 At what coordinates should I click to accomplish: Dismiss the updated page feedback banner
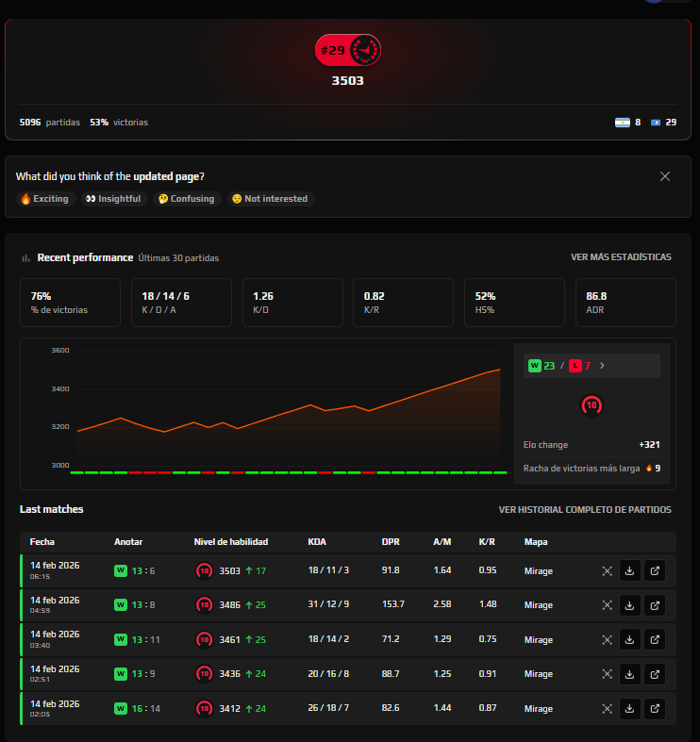(x=665, y=176)
